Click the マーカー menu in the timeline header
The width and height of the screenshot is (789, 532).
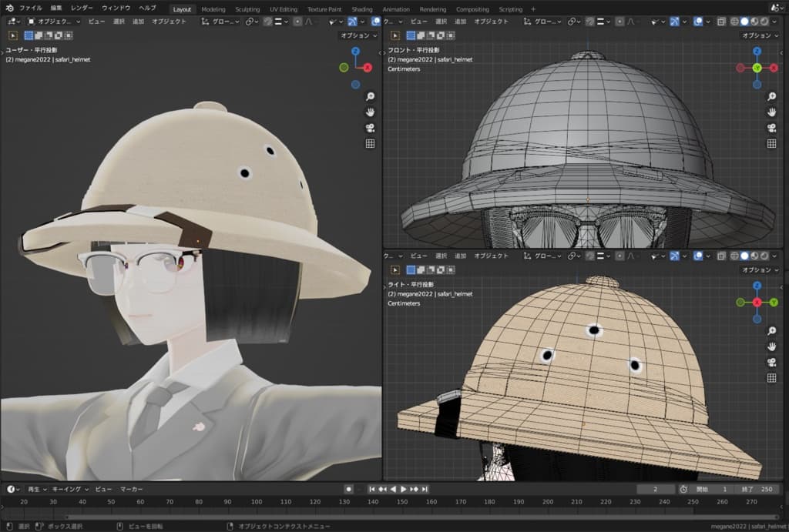click(131, 489)
